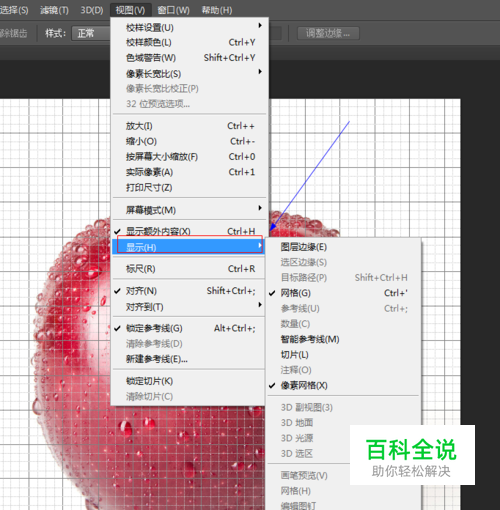The image size is (500, 510).
Task: Expand the 屏幕模式(M) submenu
Action: 189,210
